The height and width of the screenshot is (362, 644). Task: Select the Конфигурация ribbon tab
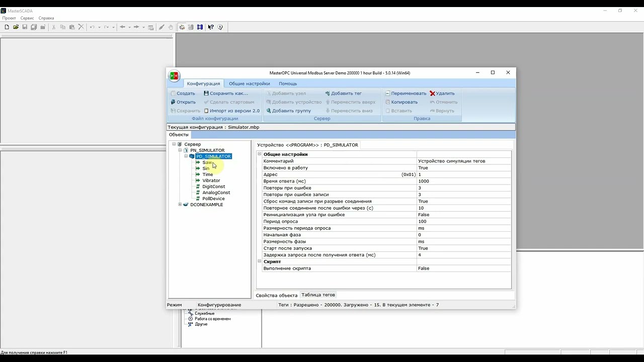[x=203, y=83]
